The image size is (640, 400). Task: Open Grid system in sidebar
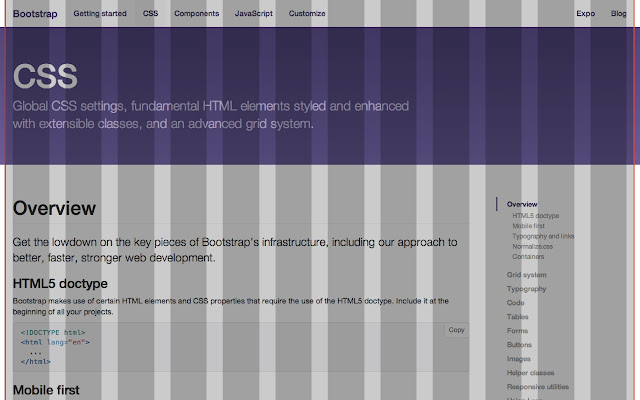click(527, 275)
